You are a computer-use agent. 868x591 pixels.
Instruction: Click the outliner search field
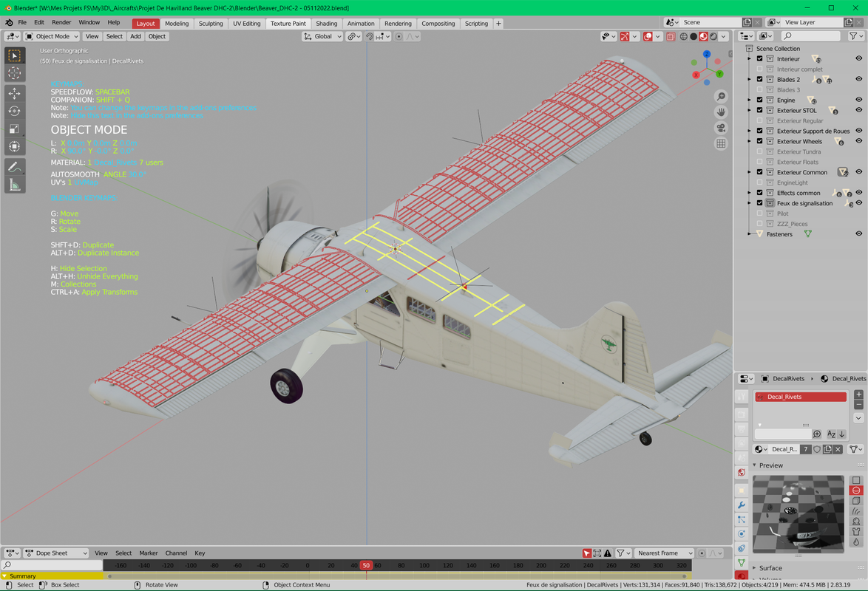click(x=811, y=36)
